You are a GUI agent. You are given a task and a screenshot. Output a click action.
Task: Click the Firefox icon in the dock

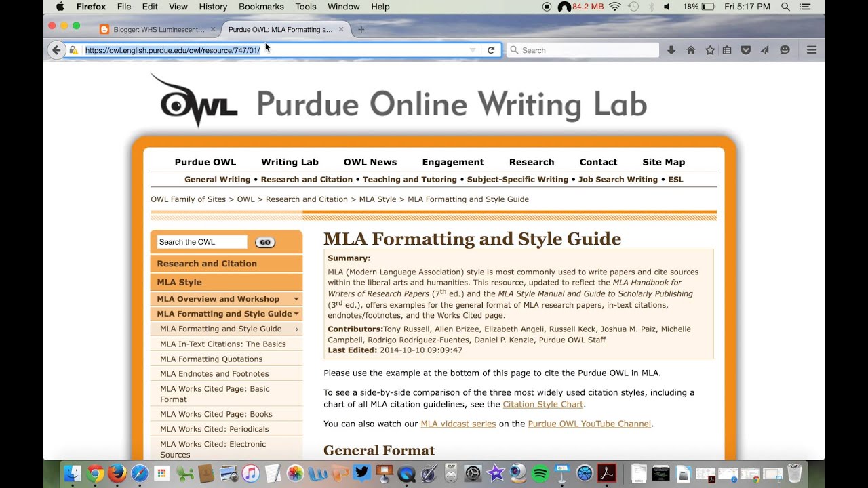pos(117,472)
